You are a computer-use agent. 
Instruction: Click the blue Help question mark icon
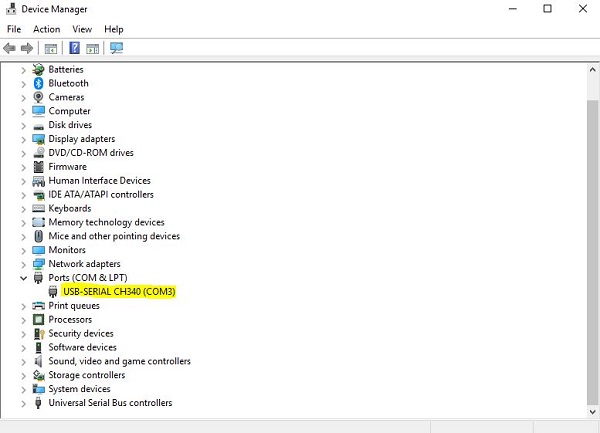point(75,48)
